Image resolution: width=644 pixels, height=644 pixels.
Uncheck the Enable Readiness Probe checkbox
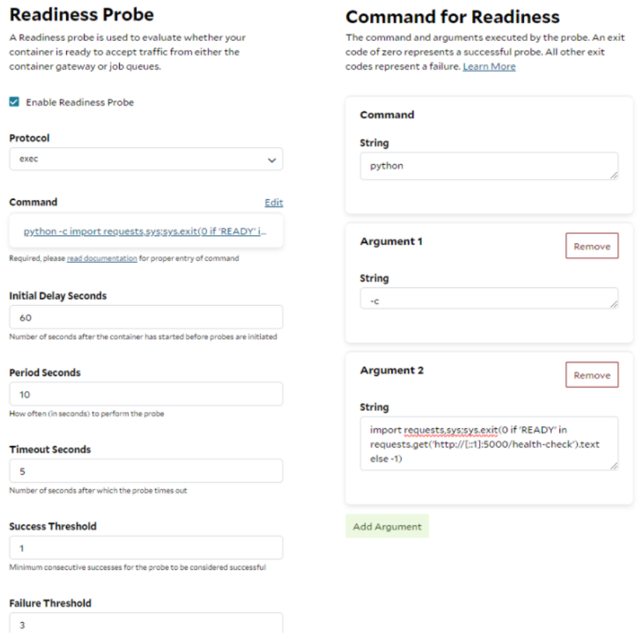pos(14,102)
